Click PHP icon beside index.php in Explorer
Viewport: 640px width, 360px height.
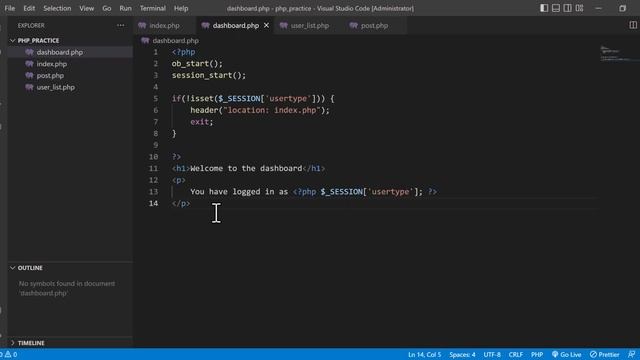click(x=29, y=64)
